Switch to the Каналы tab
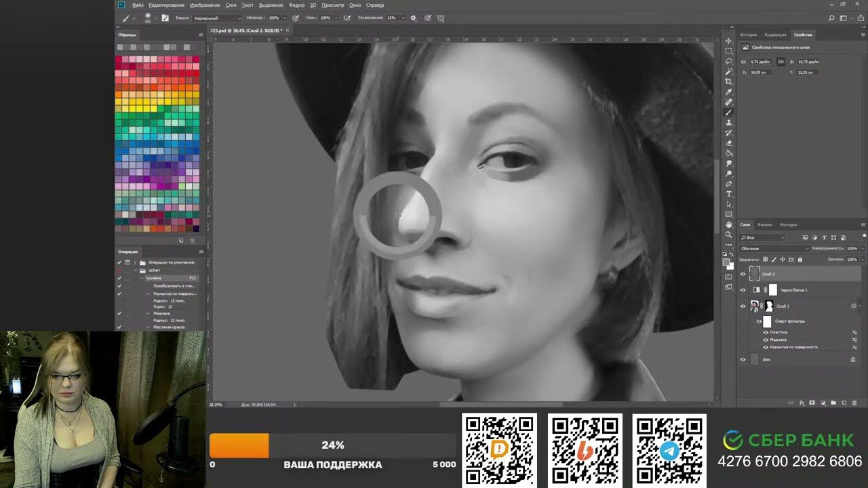The height and width of the screenshot is (488, 868). pyautogui.click(x=765, y=224)
